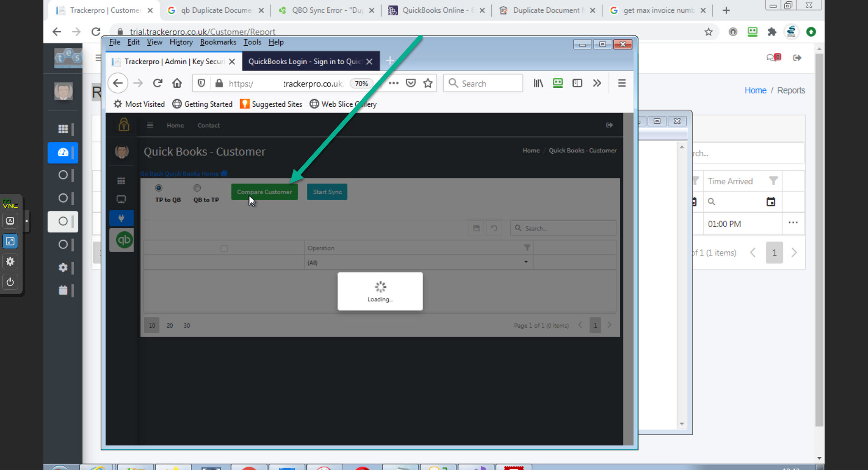Toggle the Firefox sidebar view icon

(x=577, y=83)
